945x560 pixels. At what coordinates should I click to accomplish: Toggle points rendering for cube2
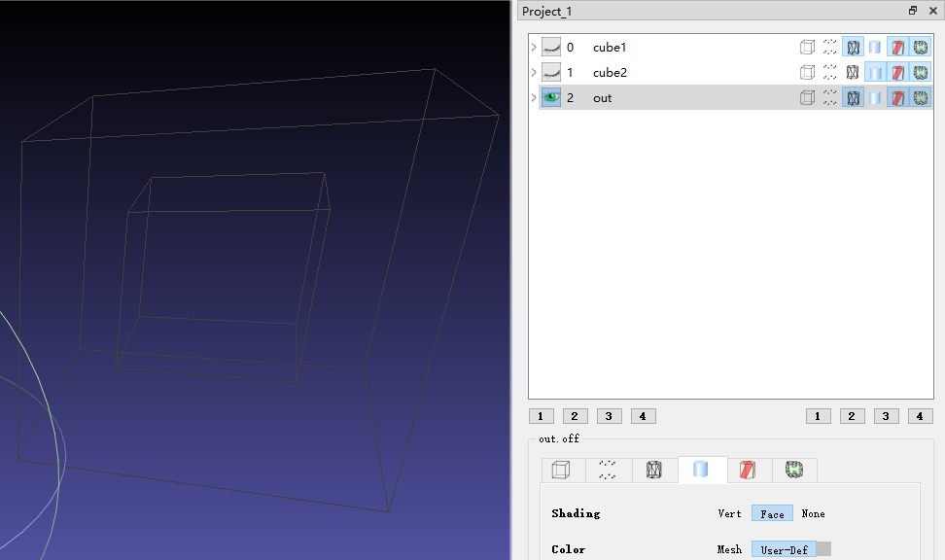click(830, 72)
